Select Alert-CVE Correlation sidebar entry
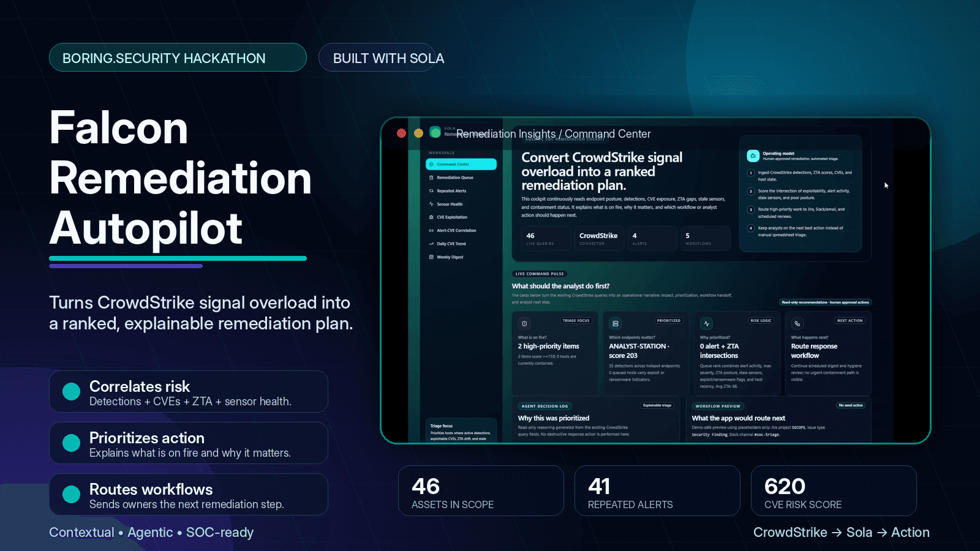 point(461,231)
